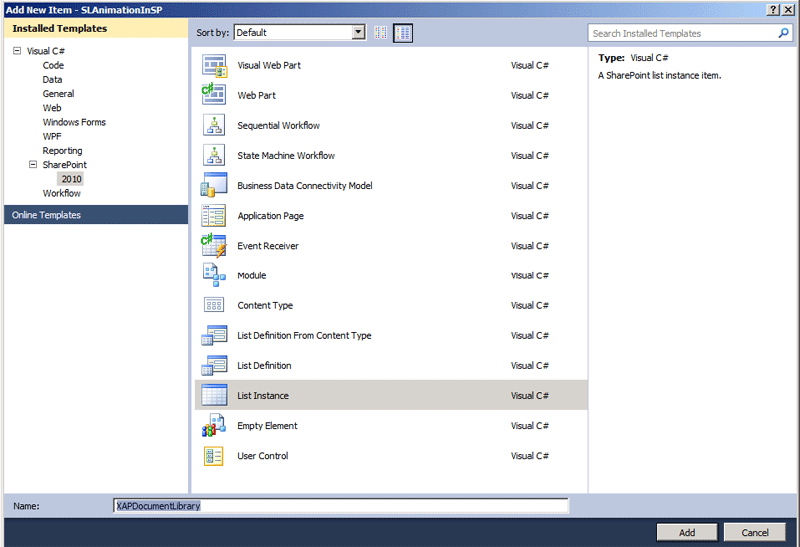Image resolution: width=800 pixels, height=547 pixels.
Task: Select the Visual Web Part template icon
Action: [214, 65]
